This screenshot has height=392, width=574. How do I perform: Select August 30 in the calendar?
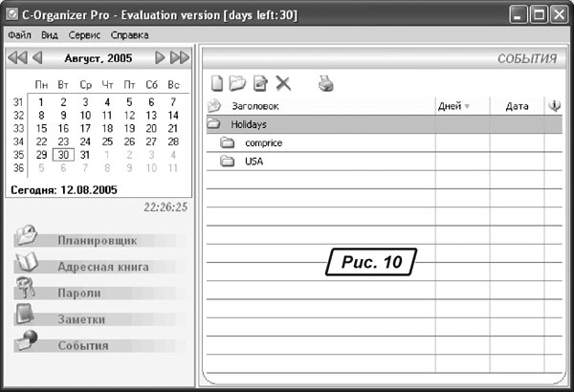(63, 154)
